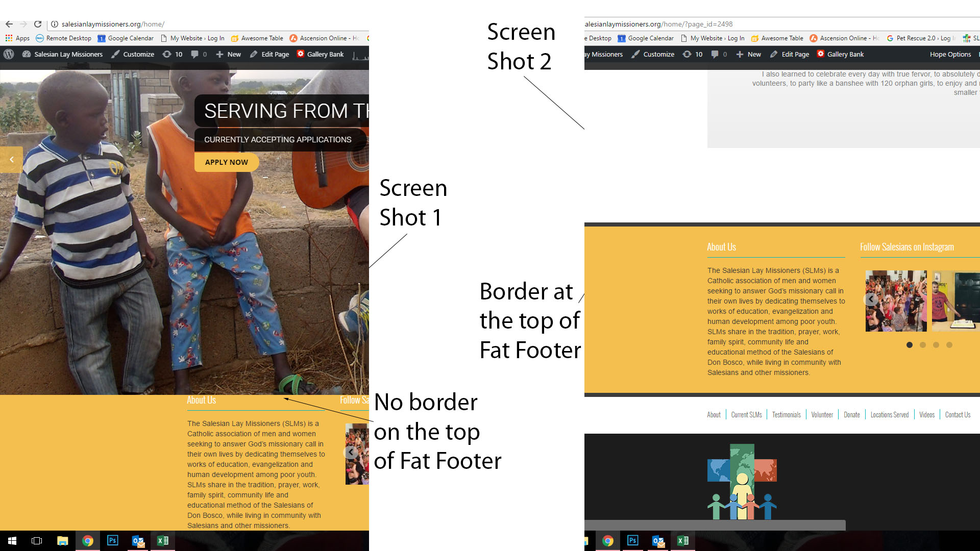This screenshot has height=551, width=980.
Task: Click the Donate footer link
Action: coord(851,415)
